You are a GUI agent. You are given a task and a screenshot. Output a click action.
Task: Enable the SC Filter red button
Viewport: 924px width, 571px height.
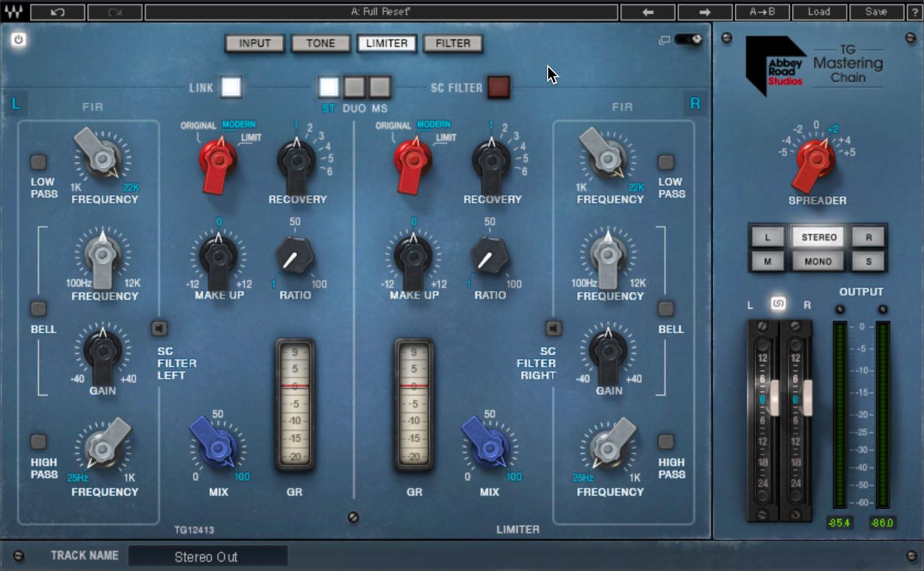point(498,87)
